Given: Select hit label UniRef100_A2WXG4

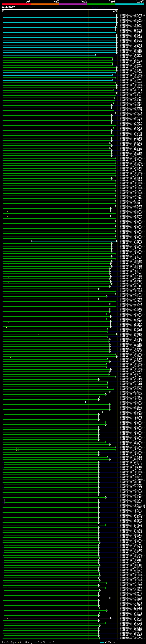Looking at the screenshot, I should tap(131, 45).
